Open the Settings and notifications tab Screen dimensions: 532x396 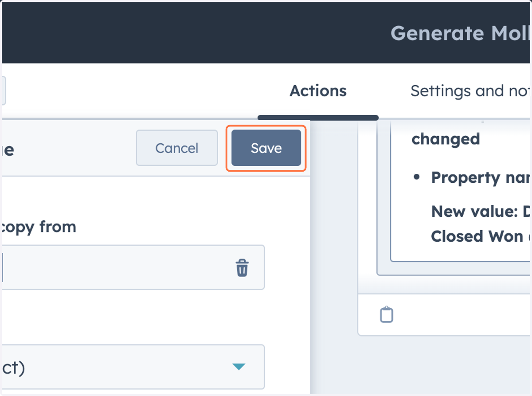471,91
